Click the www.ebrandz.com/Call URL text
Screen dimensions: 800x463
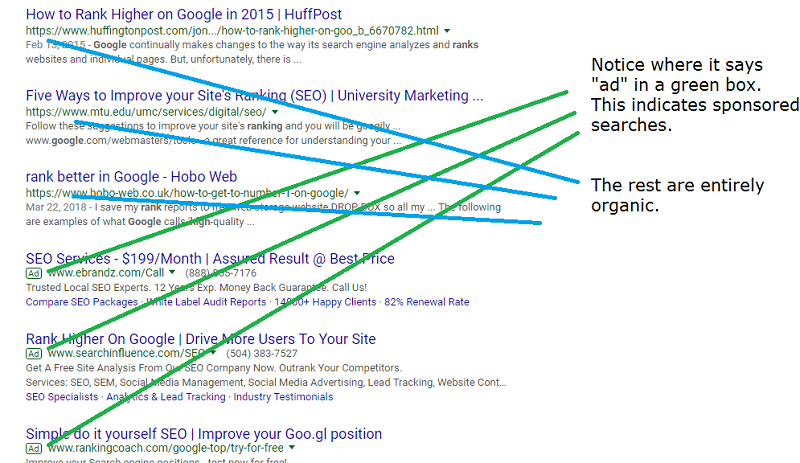(106, 273)
